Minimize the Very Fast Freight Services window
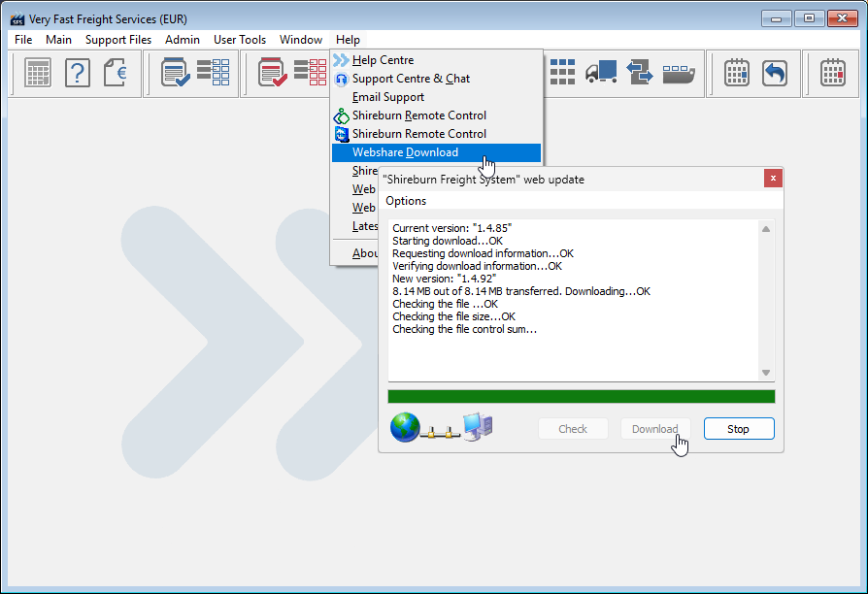 pyautogui.click(x=776, y=18)
